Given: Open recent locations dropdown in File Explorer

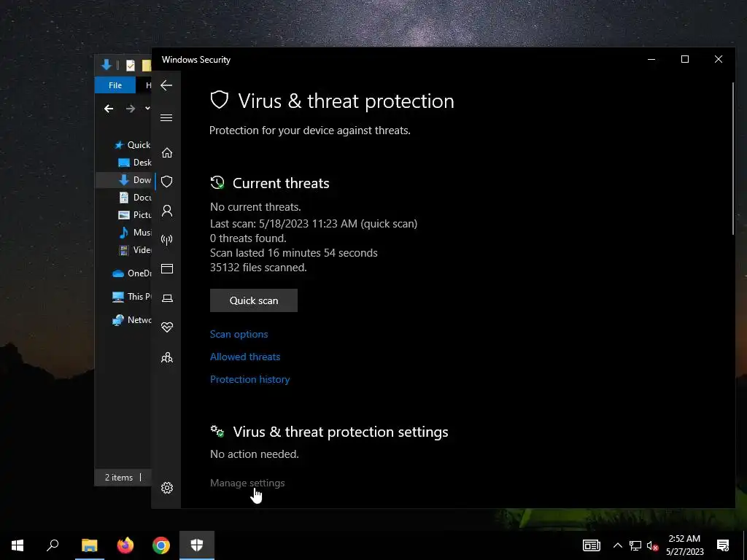Looking at the screenshot, I should (x=147, y=108).
